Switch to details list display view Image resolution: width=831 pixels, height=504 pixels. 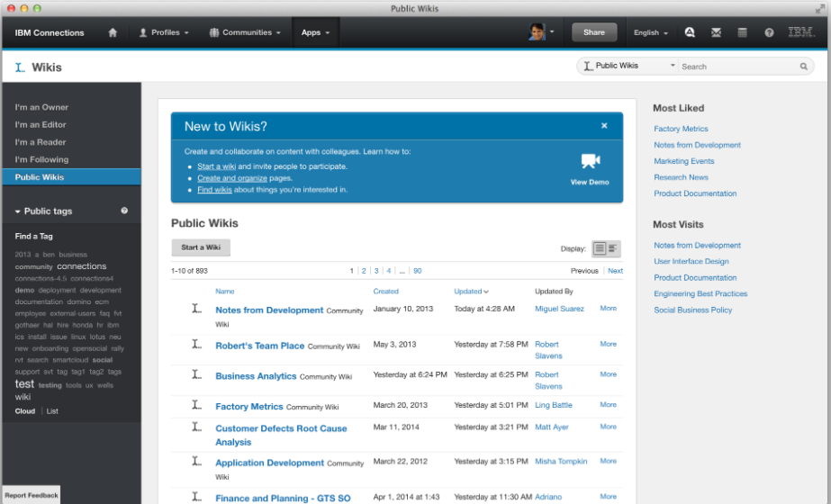pyautogui.click(x=600, y=248)
